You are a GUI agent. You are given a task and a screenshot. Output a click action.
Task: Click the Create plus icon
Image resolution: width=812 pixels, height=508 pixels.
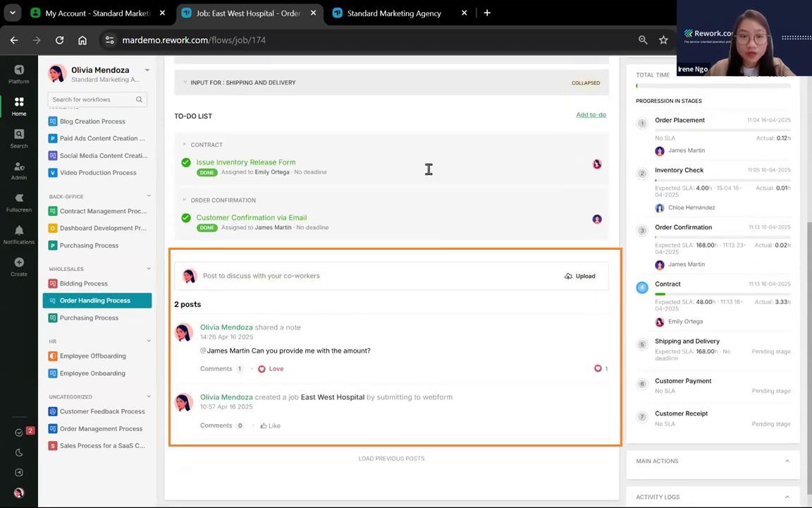tap(18, 267)
